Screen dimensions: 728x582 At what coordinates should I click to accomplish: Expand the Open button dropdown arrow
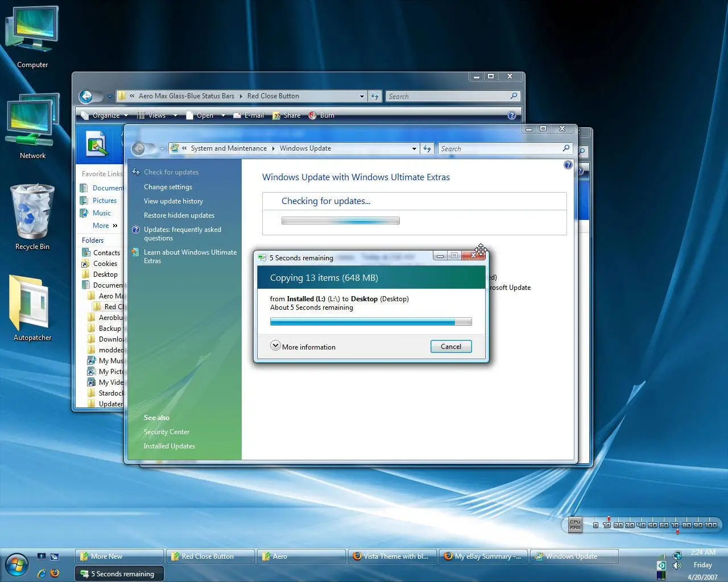click(x=223, y=115)
